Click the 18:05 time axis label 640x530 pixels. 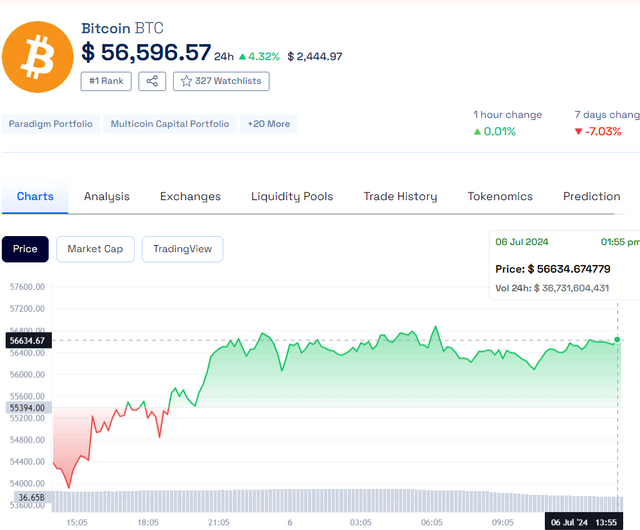coord(148,523)
